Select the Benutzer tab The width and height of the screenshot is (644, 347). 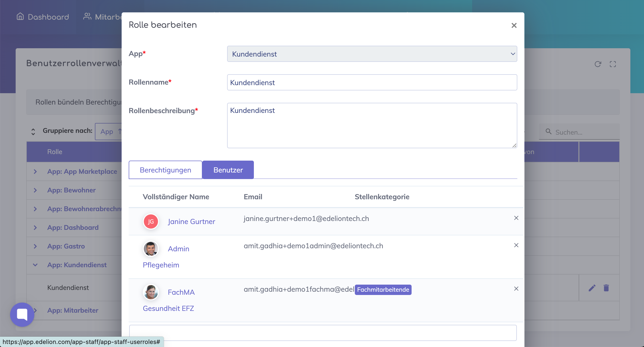[x=228, y=170]
